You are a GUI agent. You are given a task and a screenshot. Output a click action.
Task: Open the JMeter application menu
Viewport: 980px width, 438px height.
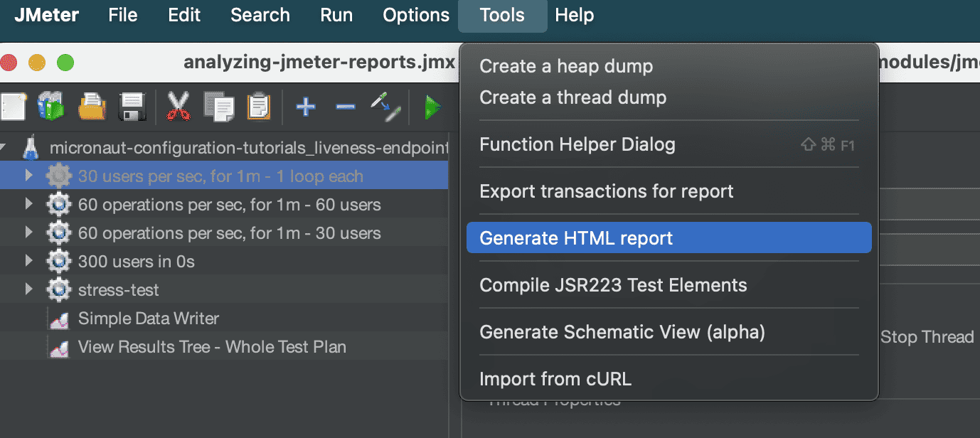tap(47, 15)
